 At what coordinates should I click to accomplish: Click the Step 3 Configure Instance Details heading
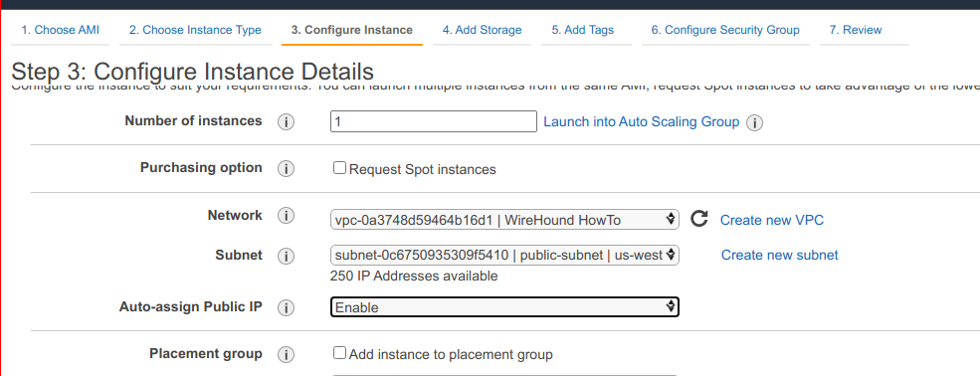[192, 71]
